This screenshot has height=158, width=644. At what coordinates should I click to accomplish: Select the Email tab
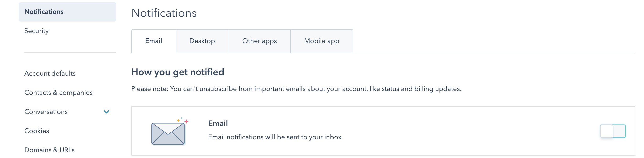click(153, 41)
